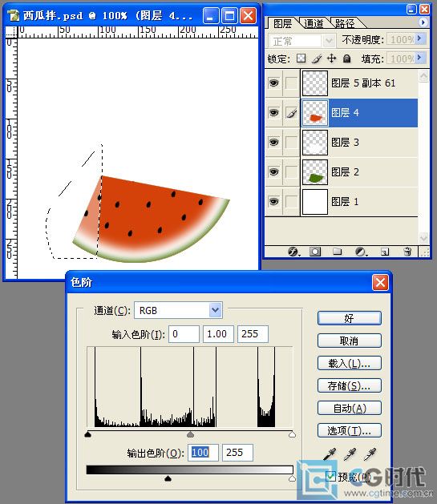Pick the gray point eyedropper in Levels
This screenshot has width=437, height=504.
pos(350,454)
